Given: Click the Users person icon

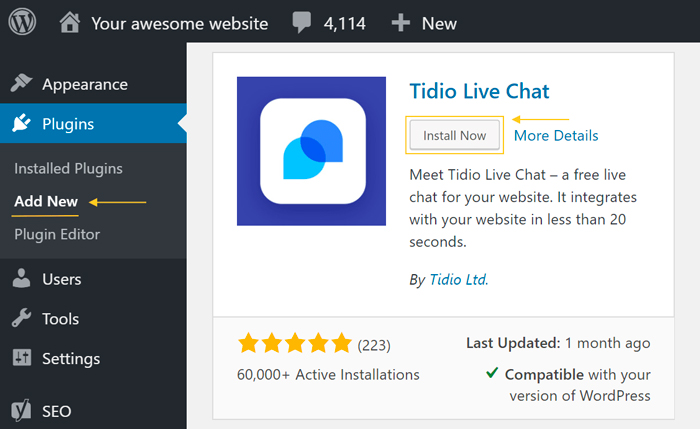Looking at the screenshot, I should pos(21,278).
